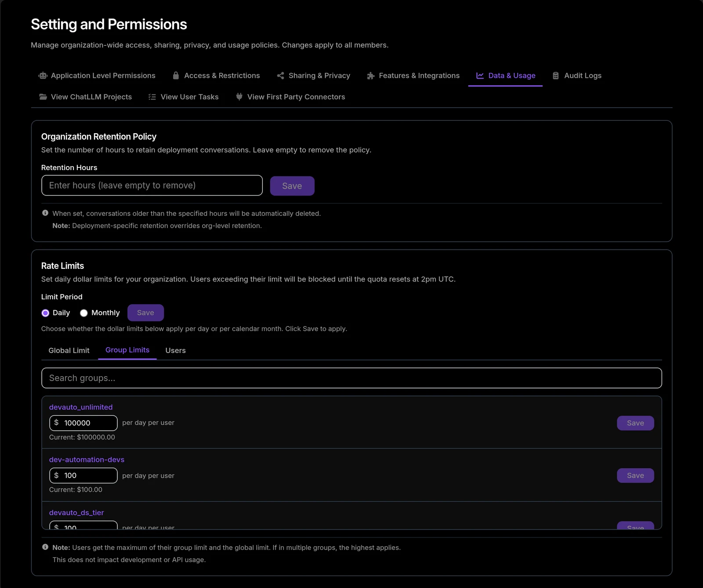Click the plug icon beside First Party Connectors

239,97
